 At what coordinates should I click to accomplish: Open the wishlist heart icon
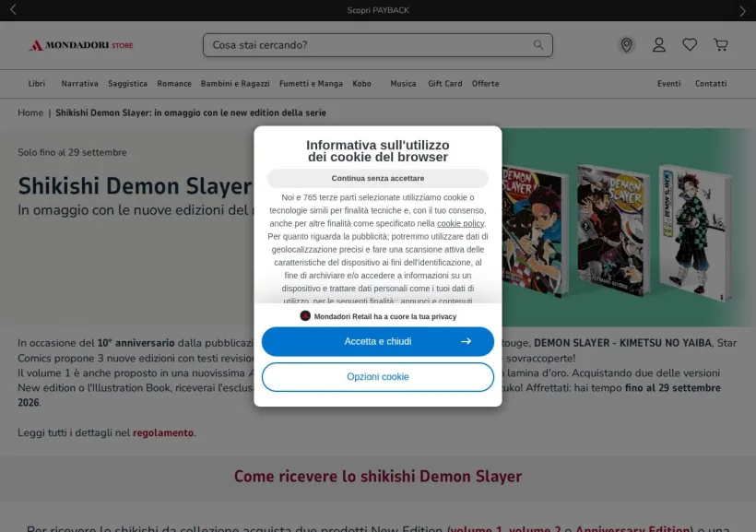click(x=690, y=45)
